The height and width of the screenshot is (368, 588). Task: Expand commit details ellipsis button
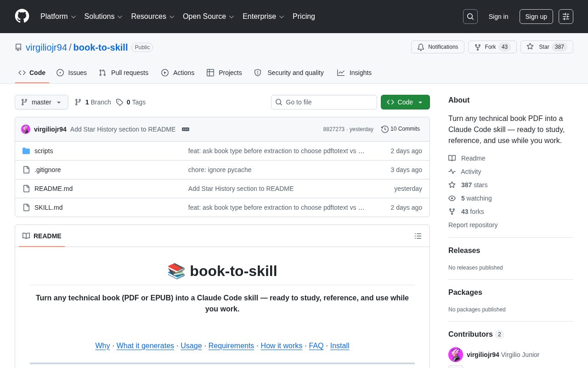point(186,129)
